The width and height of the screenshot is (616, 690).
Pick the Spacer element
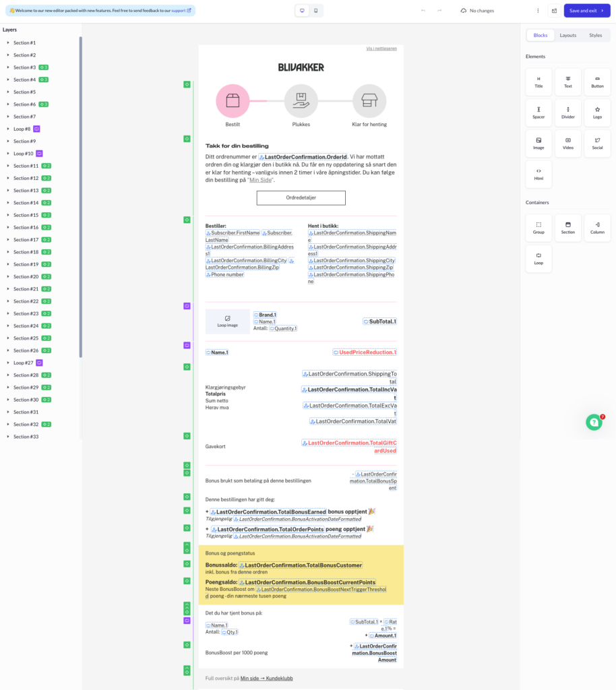coord(538,113)
